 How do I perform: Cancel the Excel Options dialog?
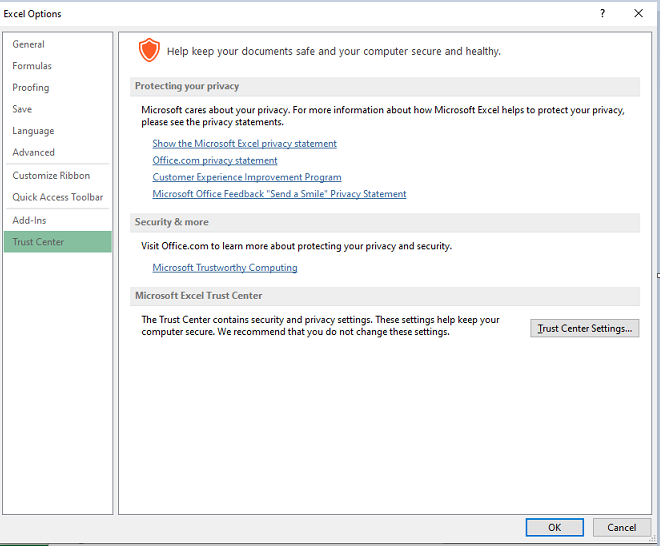tap(621, 527)
